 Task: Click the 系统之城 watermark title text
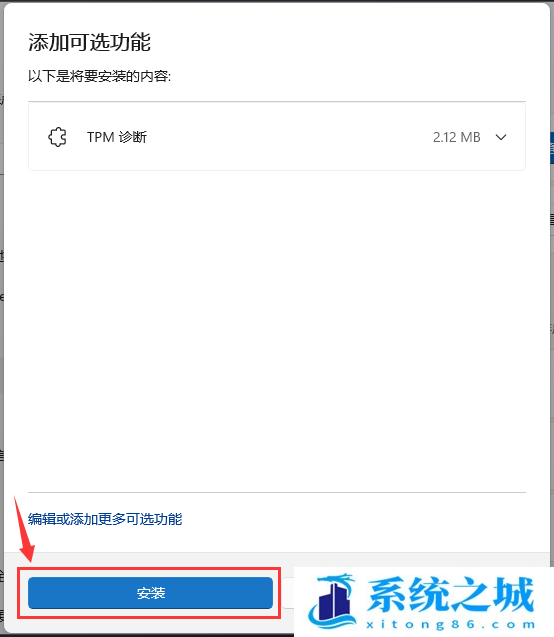tap(450, 594)
